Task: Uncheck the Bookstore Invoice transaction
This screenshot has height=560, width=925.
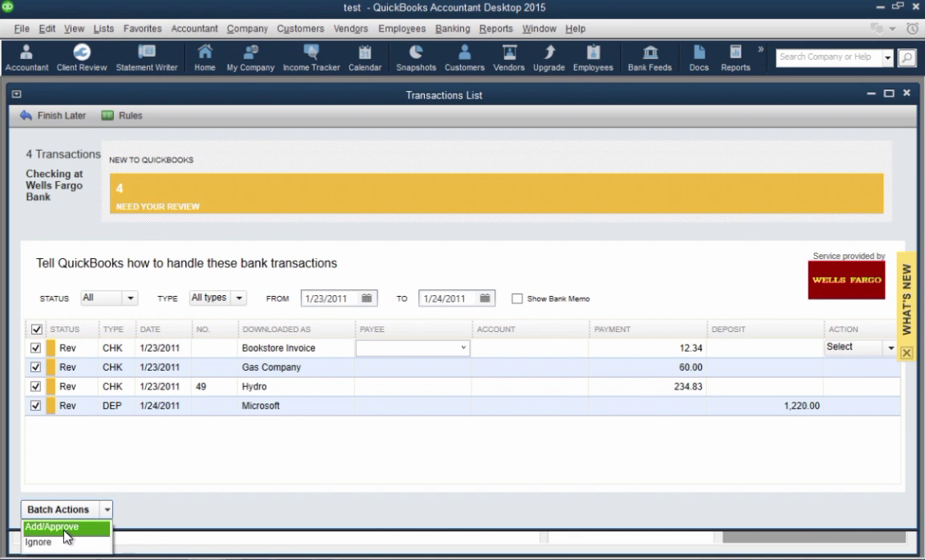Action: pyautogui.click(x=35, y=348)
